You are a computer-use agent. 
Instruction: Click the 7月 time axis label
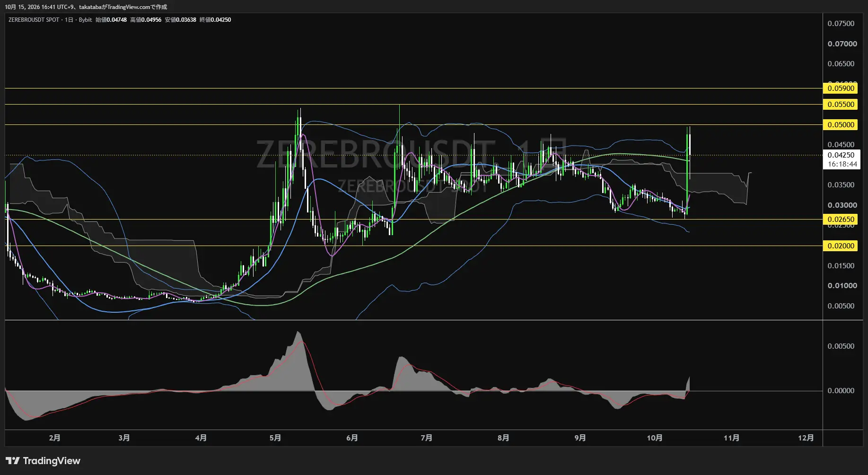coord(426,438)
